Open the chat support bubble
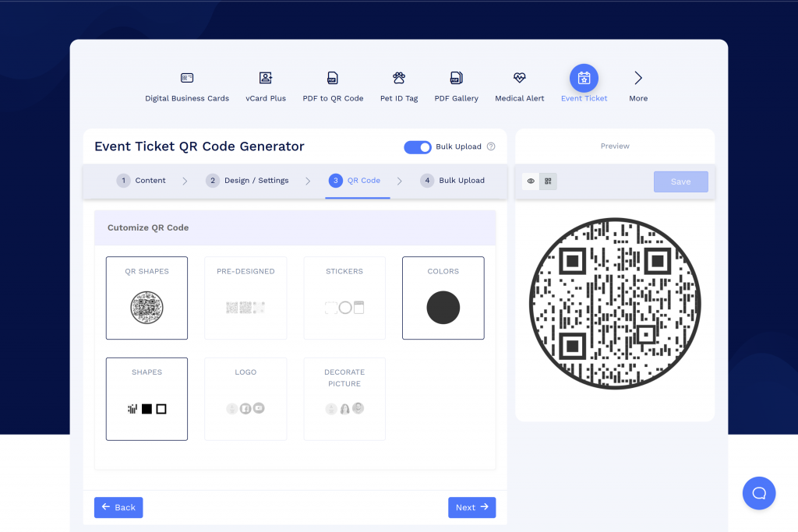 [759, 493]
